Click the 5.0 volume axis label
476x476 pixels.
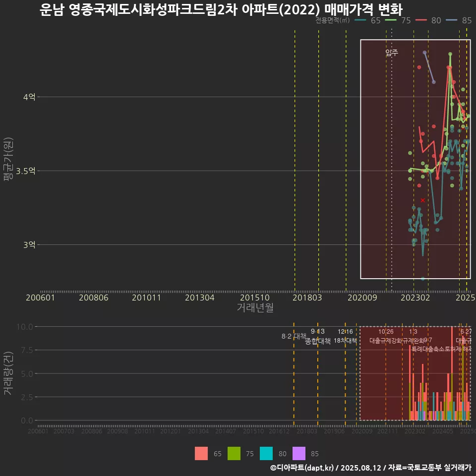click(x=27, y=374)
